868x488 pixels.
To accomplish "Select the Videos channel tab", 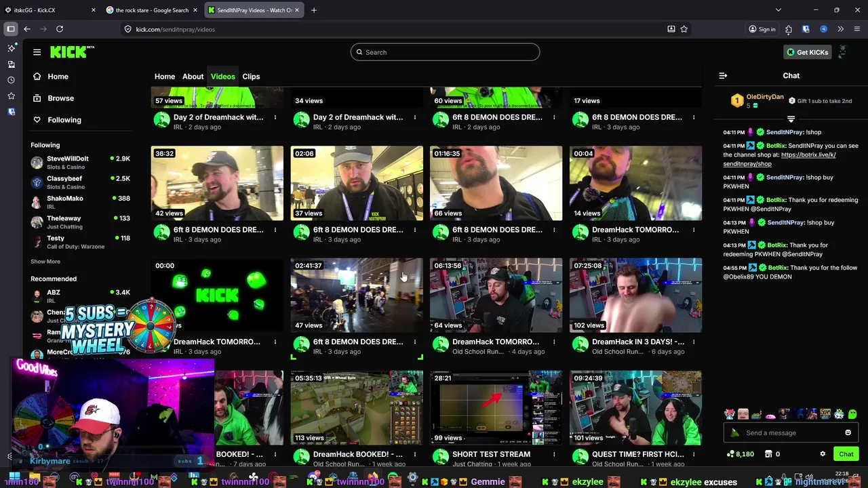I will [x=222, y=77].
